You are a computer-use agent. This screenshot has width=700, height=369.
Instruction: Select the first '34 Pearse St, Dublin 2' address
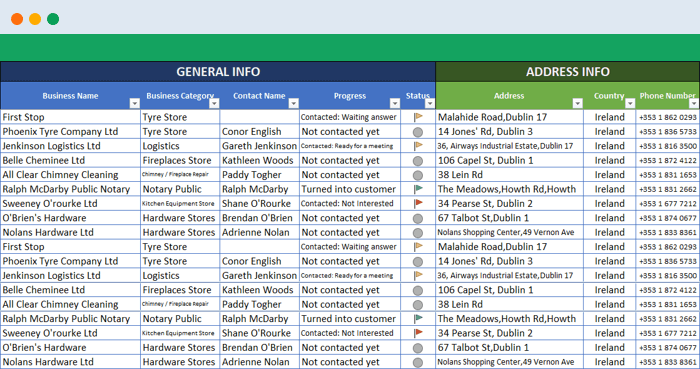(509, 203)
